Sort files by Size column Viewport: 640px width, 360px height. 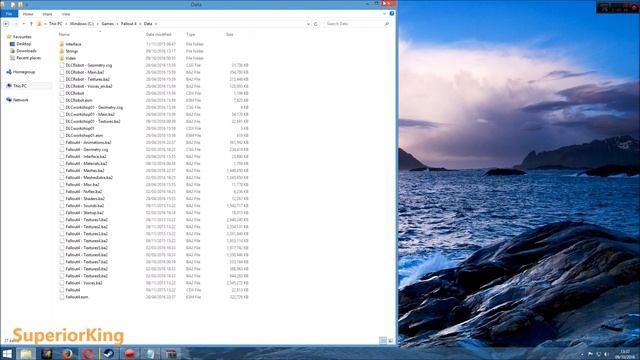(x=230, y=35)
